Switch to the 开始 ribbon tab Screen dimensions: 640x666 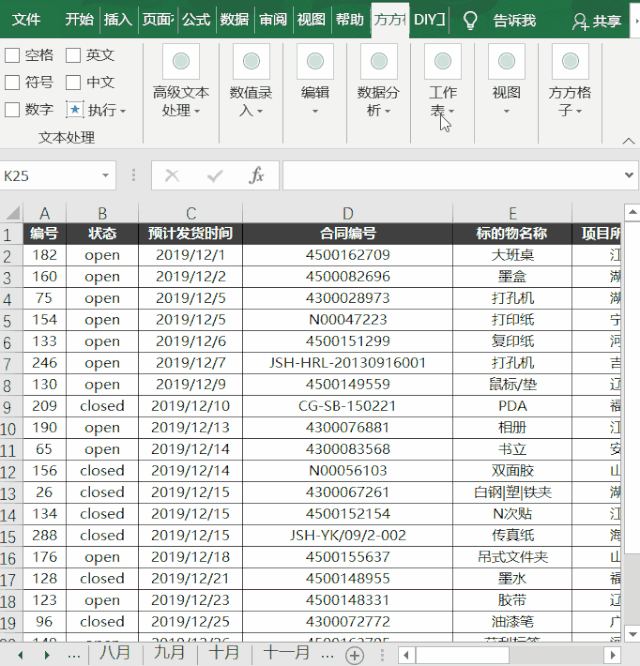click(x=79, y=20)
